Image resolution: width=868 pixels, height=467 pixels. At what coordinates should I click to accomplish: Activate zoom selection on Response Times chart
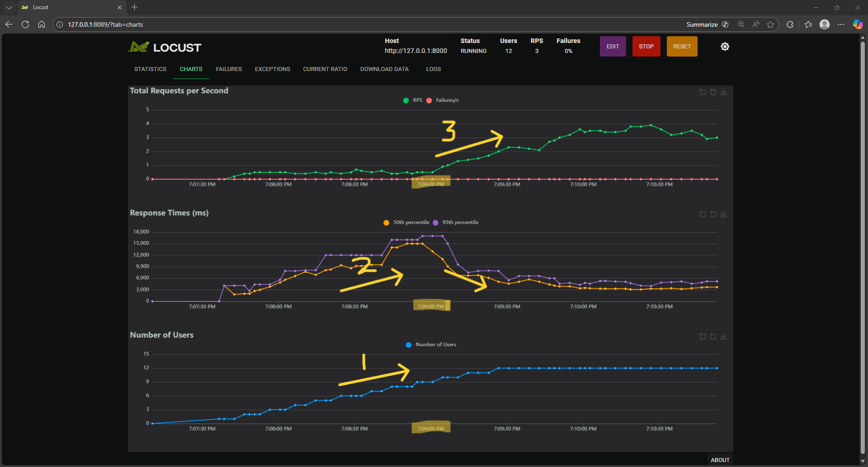tap(703, 214)
